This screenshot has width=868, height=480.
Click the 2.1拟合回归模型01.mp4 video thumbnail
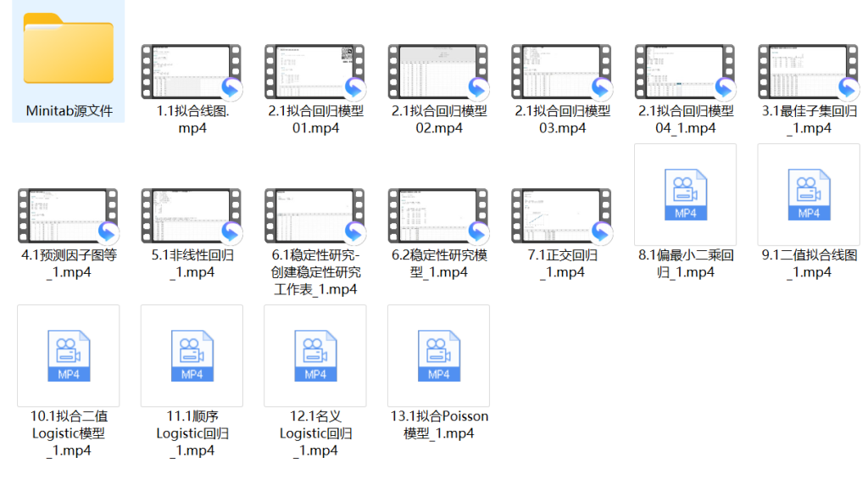pos(315,72)
